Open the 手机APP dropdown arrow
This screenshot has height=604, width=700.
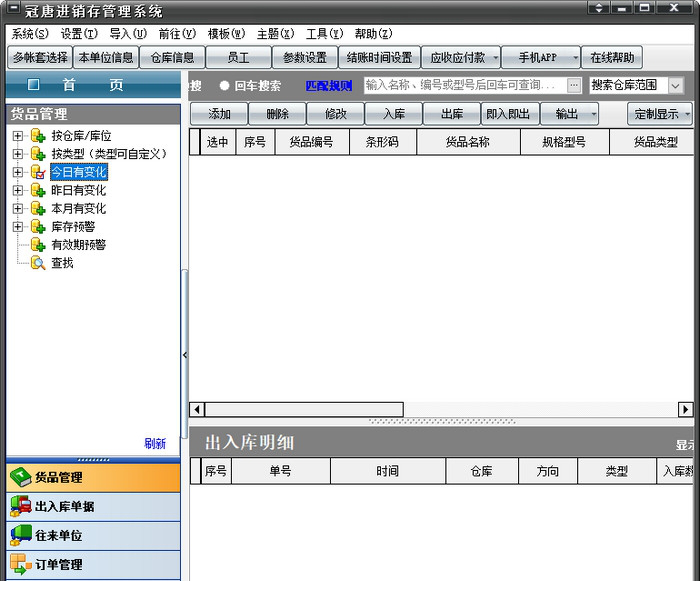click(x=575, y=58)
